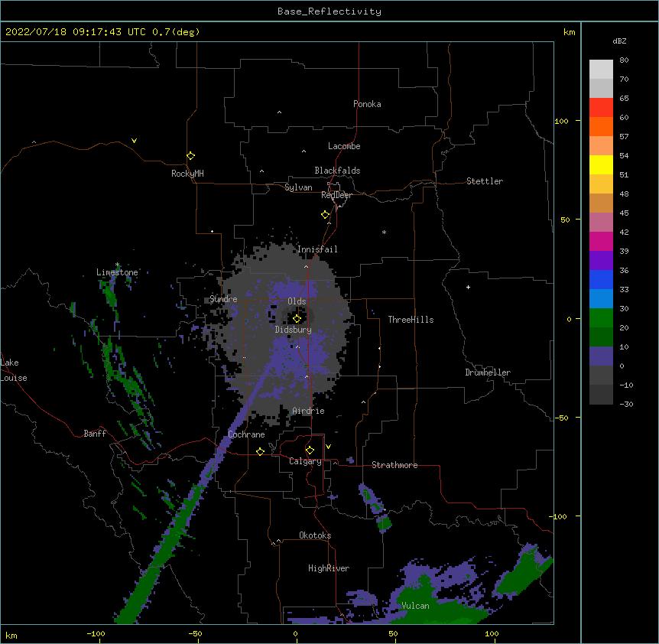Click the Lacombe city label
The width and height of the screenshot is (659, 644).
pos(344,146)
